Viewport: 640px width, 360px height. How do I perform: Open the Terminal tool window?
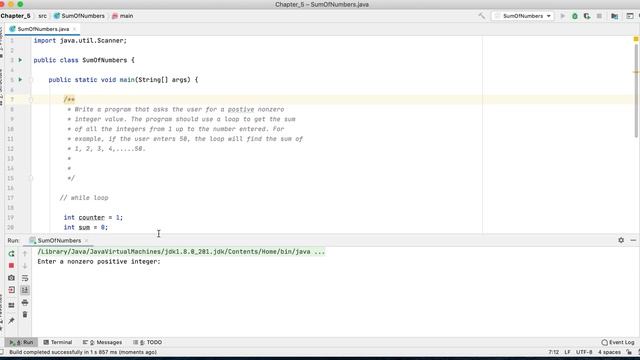pyautogui.click(x=58, y=342)
